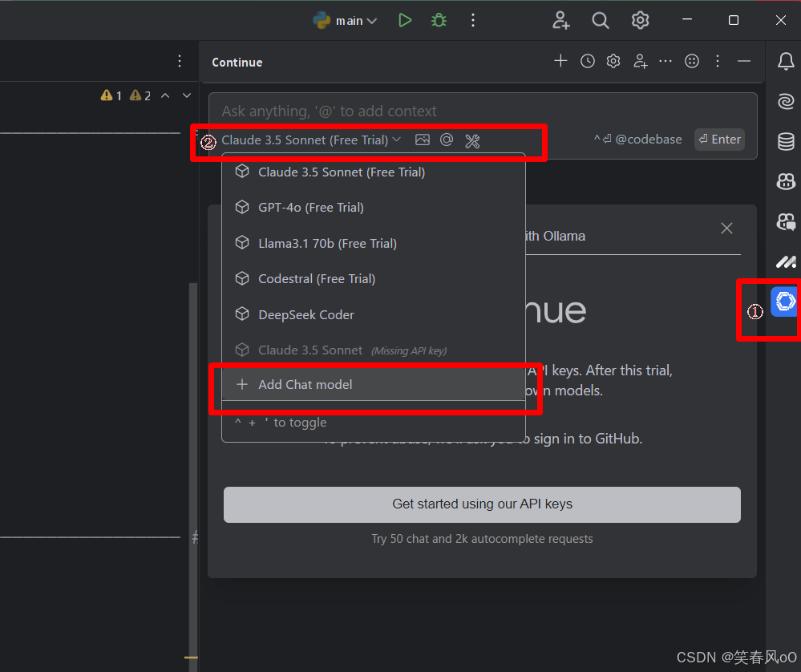Open Notifications bell in right sidebar
Image resolution: width=801 pixels, height=672 pixels.
click(786, 61)
